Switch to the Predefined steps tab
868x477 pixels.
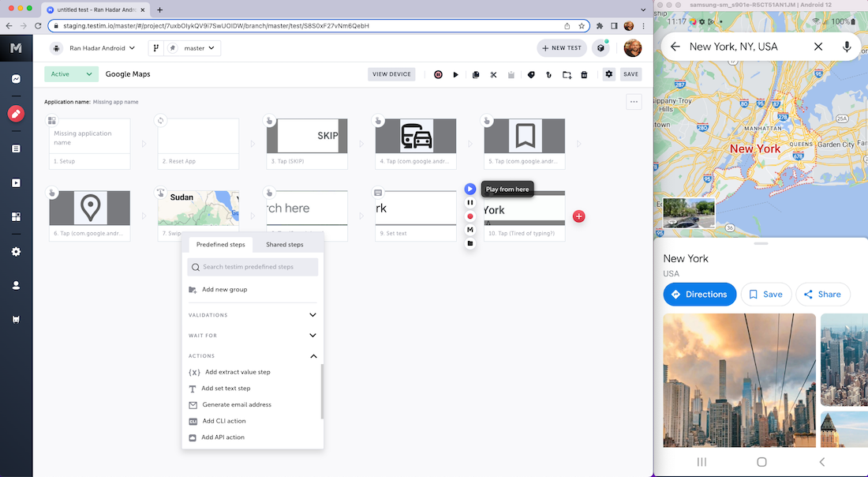click(x=220, y=244)
